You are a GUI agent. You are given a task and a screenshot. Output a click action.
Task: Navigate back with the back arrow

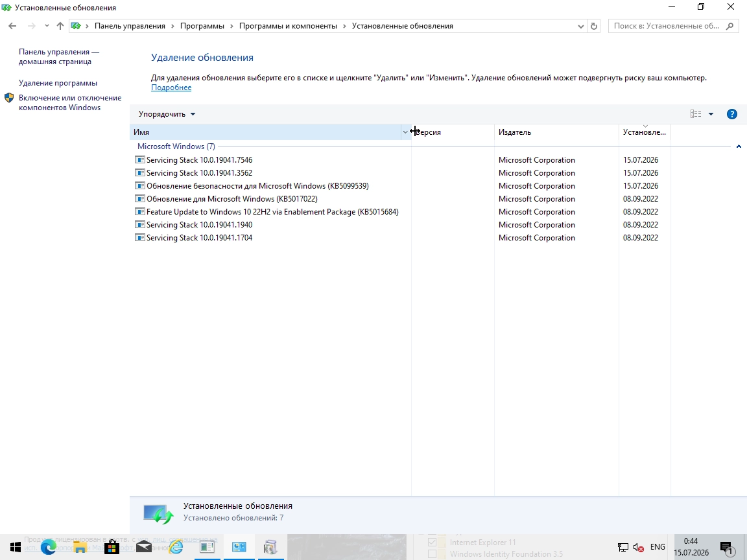click(12, 26)
